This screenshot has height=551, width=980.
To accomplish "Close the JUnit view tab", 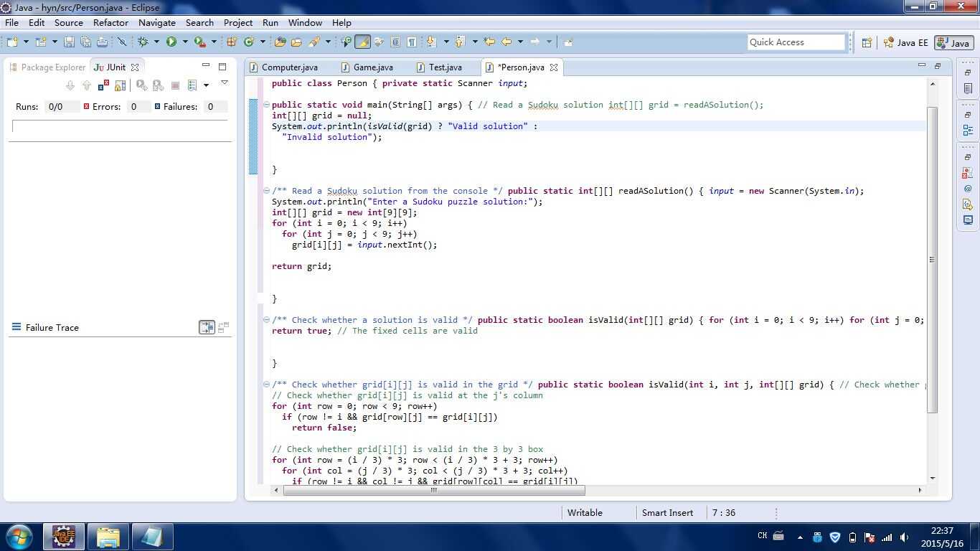I will click(134, 67).
